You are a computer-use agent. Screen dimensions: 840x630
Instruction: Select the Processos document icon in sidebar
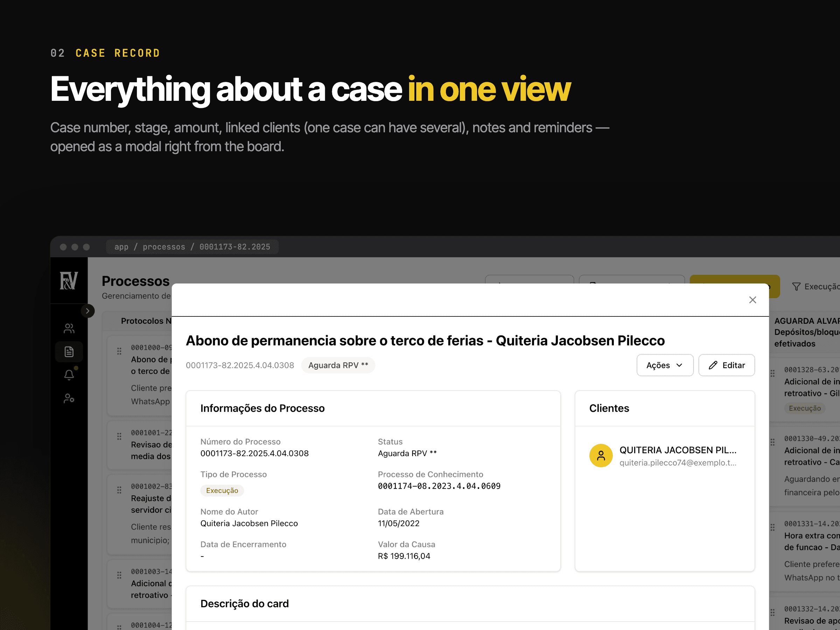69,352
